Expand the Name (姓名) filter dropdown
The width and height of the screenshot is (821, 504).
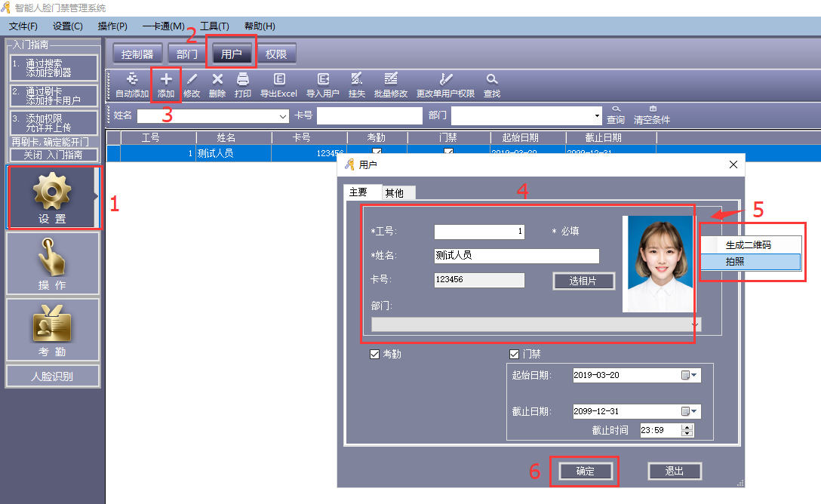[284, 116]
